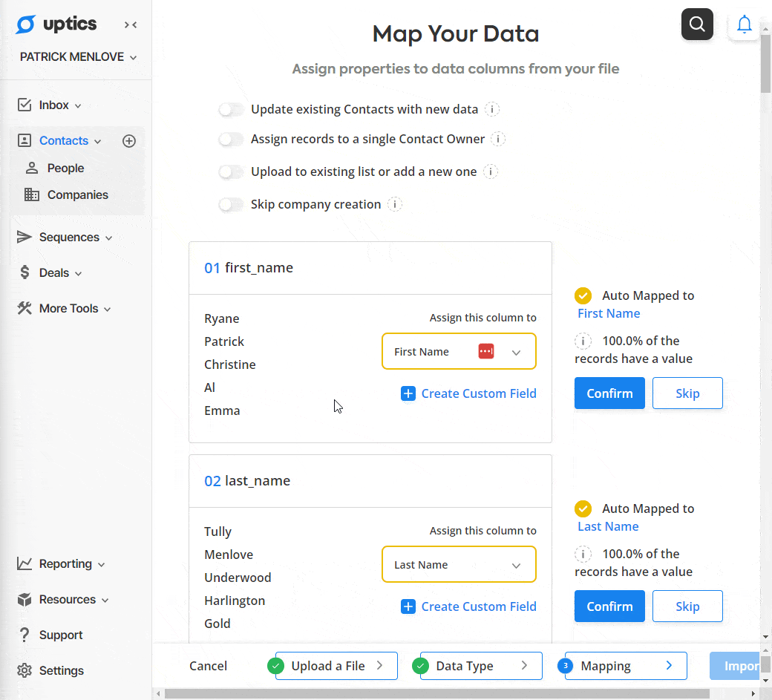Image resolution: width=772 pixels, height=700 pixels.
Task: Go to Upload a File step
Action: (336, 666)
